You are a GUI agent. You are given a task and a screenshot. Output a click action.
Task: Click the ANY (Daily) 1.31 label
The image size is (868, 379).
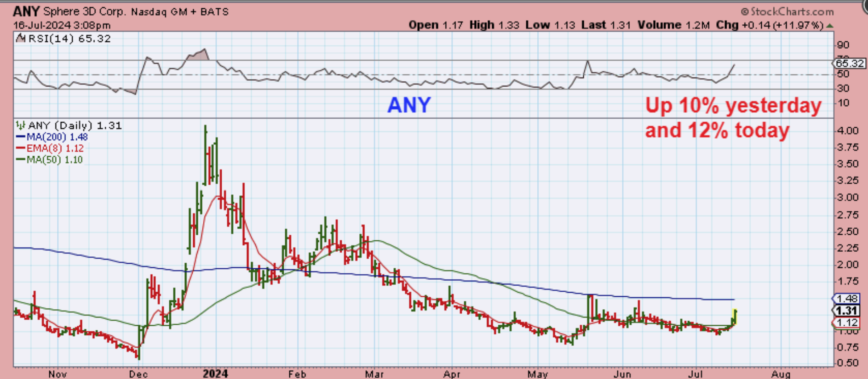75,125
